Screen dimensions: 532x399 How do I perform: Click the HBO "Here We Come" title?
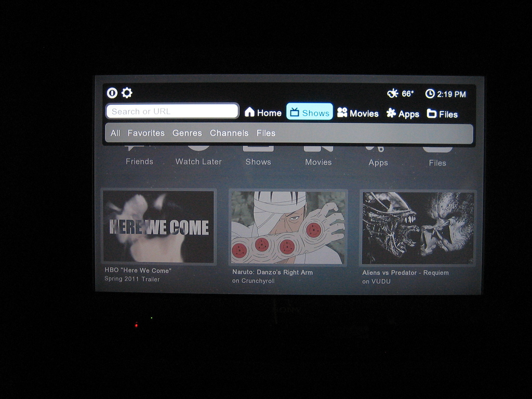[x=138, y=270]
